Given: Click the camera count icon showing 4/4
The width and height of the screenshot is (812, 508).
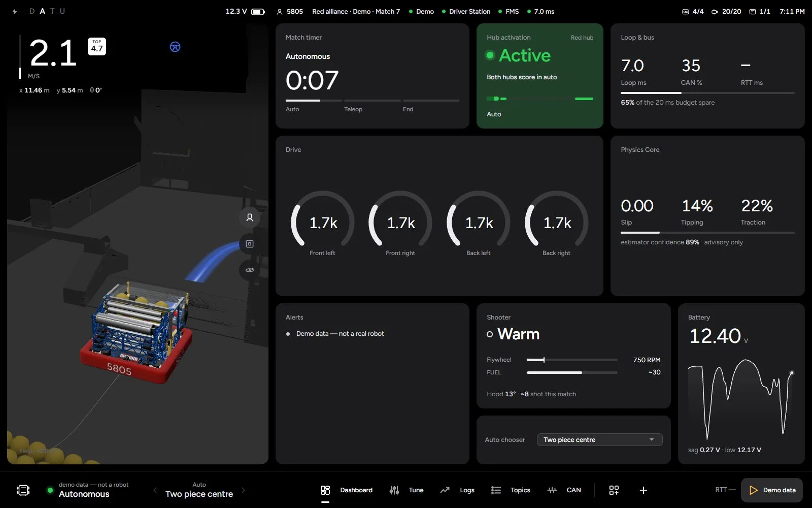Looking at the screenshot, I should [686, 11].
